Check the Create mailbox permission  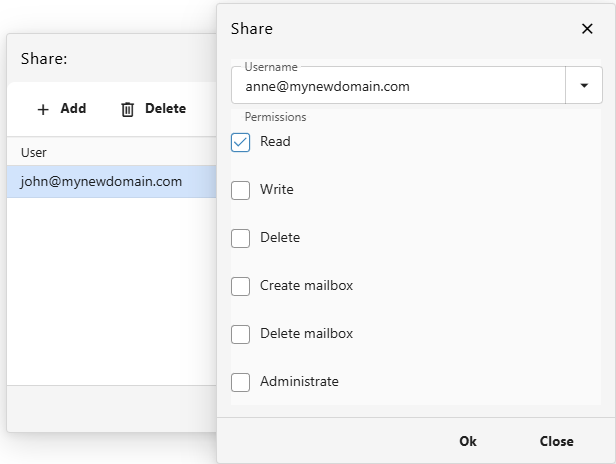tap(240, 286)
